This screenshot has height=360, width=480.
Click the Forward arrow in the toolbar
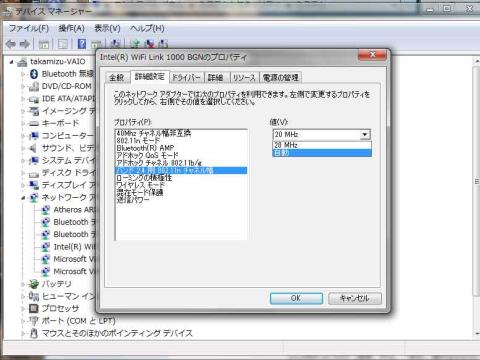click(x=25, y=44)
